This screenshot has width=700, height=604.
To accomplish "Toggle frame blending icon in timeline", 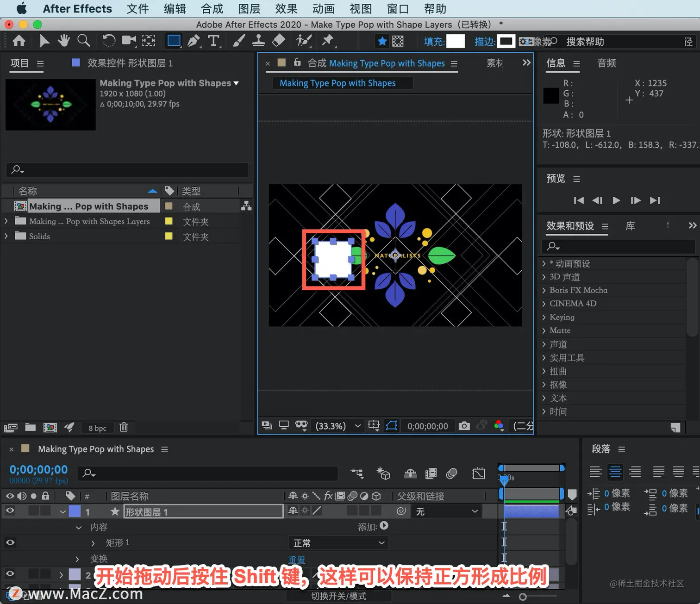I will click(x=431, y=473).
